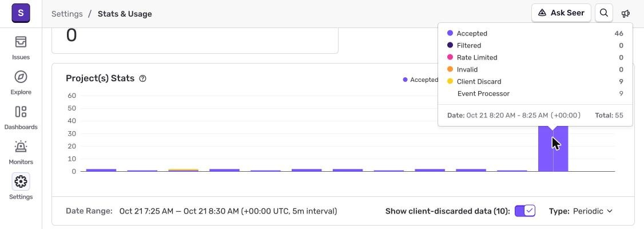The image size is (644, 229).
Task: Open the Type: Periodic dropdown
Action: pos(581,211)
